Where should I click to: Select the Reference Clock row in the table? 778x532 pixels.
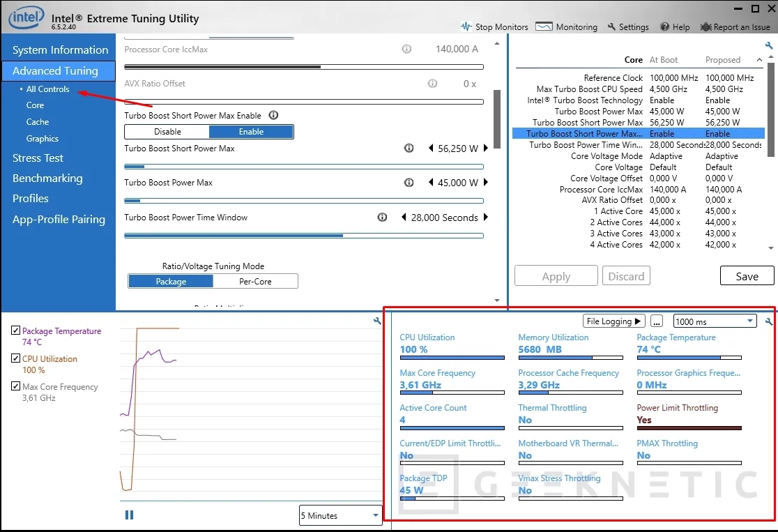click(x=638, y=78)
